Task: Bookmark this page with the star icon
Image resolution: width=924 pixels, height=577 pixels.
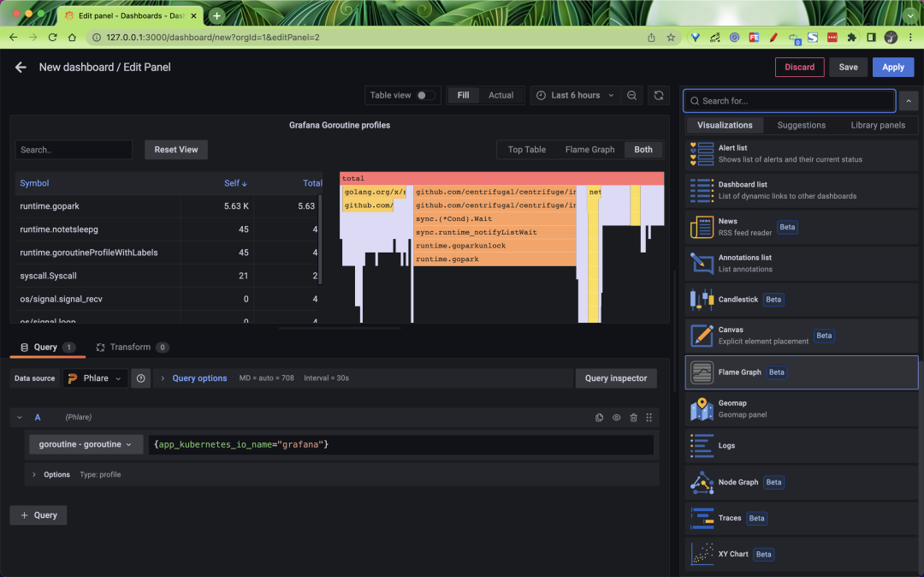Action: [671, 37]
